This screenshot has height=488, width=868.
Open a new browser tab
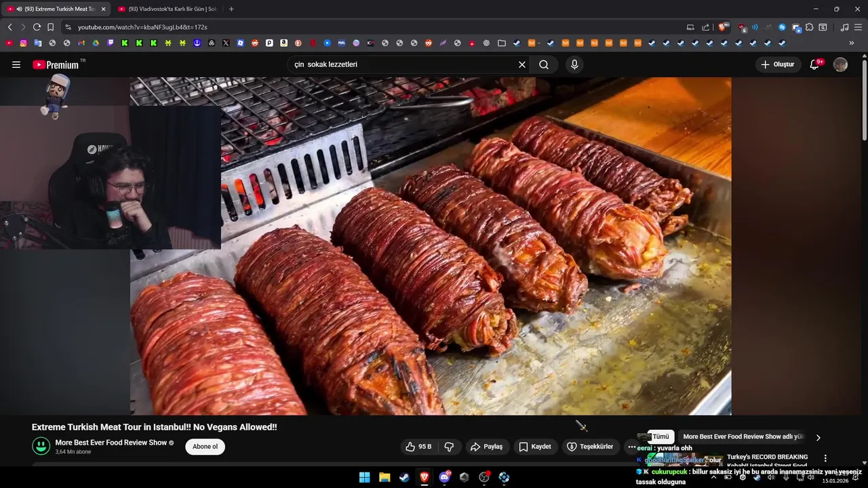[x=231, y=9]
